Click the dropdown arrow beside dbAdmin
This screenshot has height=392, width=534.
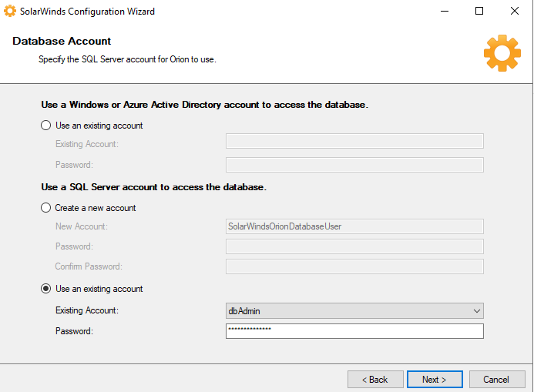pos(476,310)
